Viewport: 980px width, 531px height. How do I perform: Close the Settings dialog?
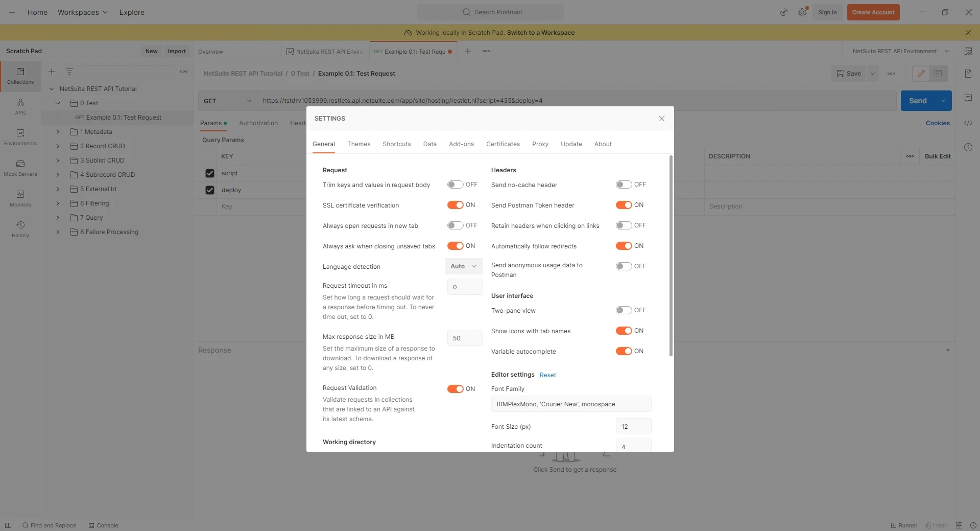click(662, 119)
